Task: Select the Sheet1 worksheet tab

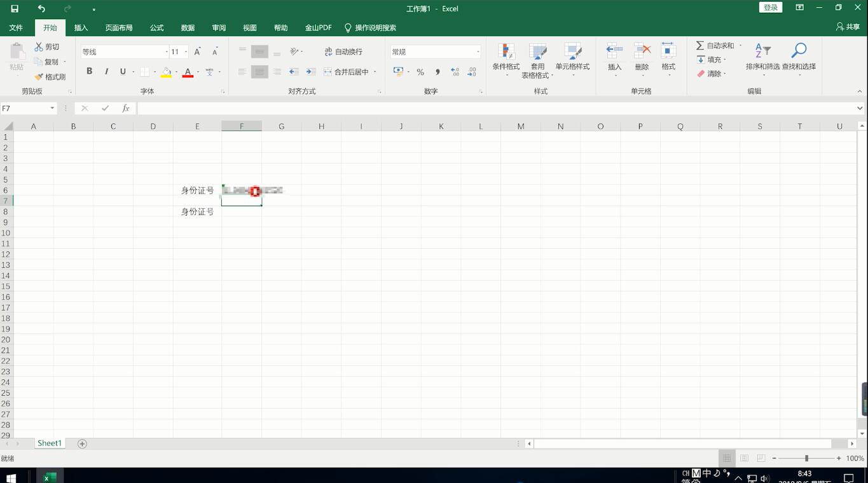Action: (49, 444)
